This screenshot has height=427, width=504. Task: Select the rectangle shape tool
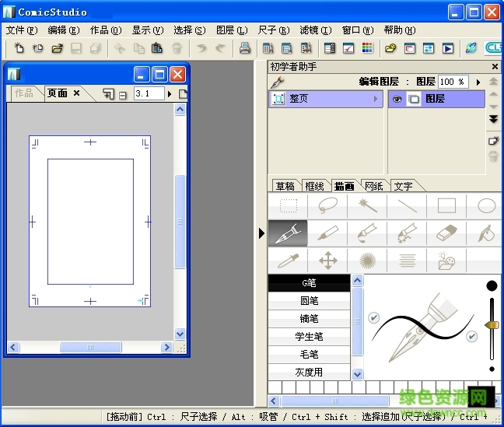click(x=446, y=206)
